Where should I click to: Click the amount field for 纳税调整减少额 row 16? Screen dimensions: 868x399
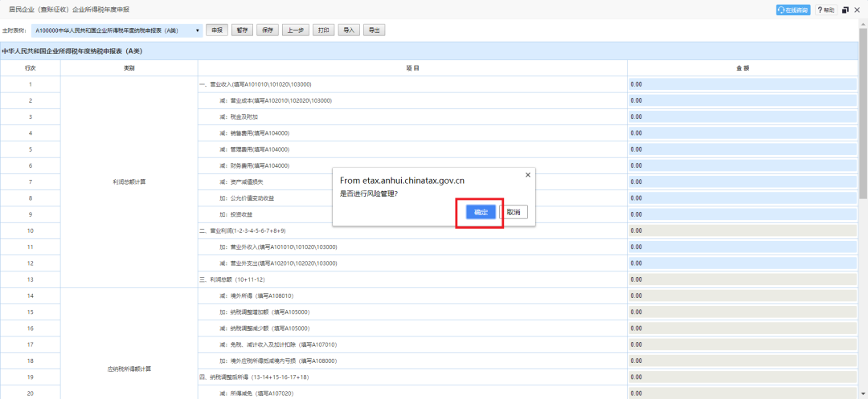[x=743, y=328]
